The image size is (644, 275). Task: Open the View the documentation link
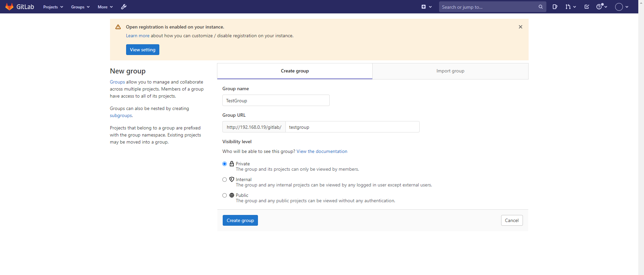[x=322, y=151]
